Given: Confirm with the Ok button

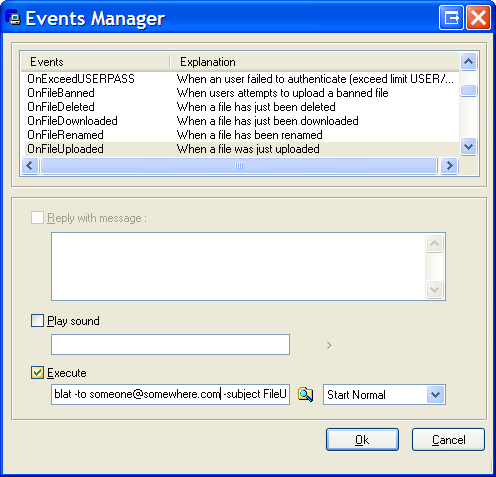Looking at the screenshot, I should pos(362,440).
